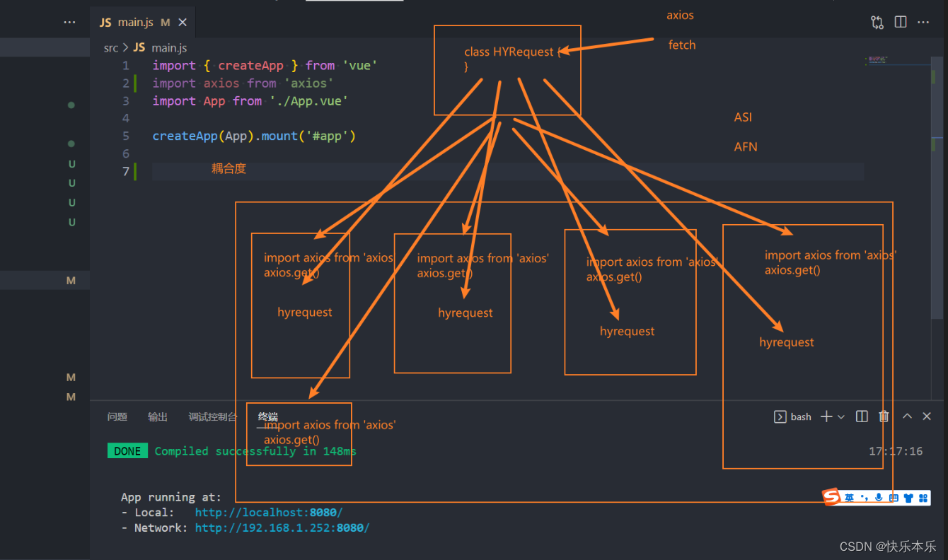Split the editor to the right

point(901,22)
